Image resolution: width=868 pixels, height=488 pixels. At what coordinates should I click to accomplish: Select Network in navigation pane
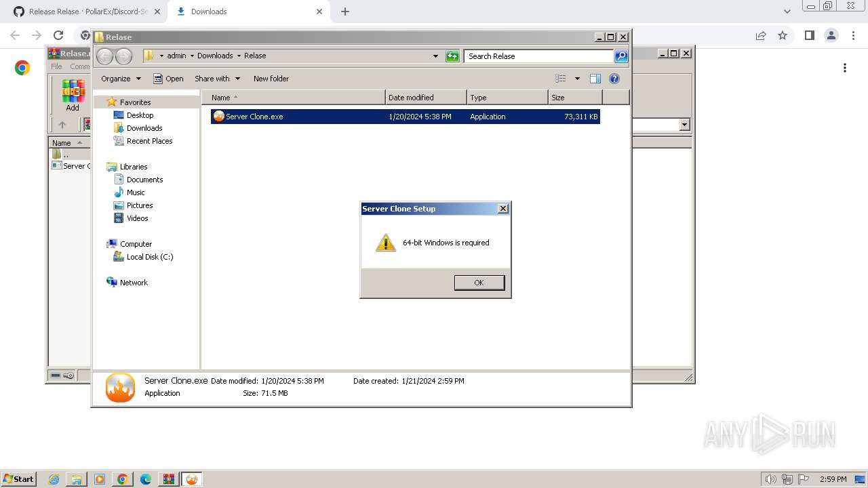pos(134,283)
